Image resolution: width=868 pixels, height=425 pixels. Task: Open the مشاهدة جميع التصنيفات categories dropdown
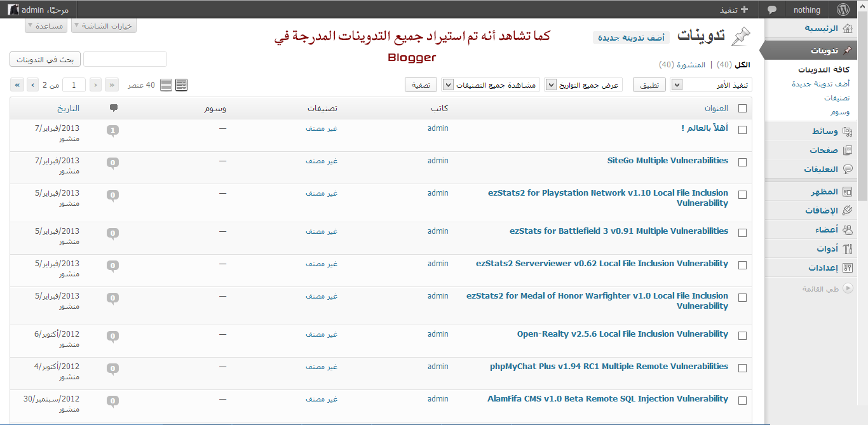(489, 85)
